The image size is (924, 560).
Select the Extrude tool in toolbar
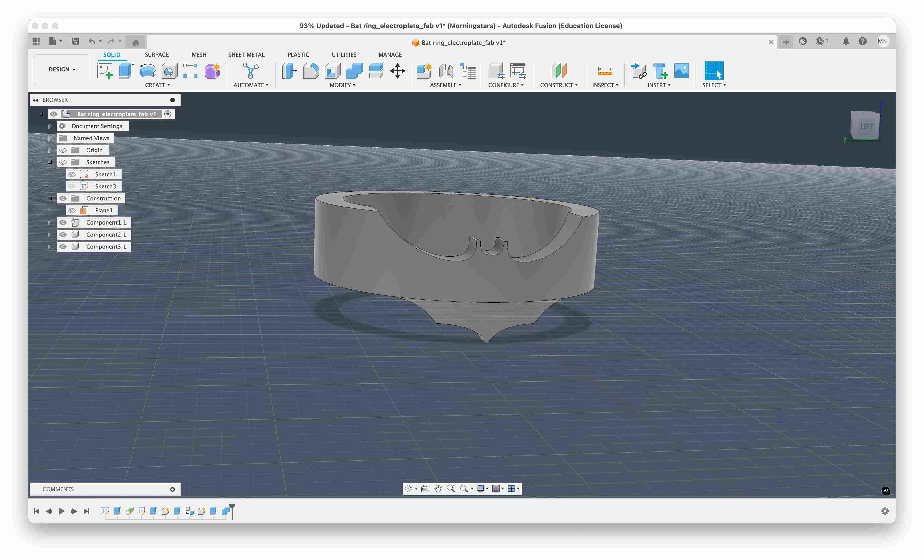tap(126, 71)
